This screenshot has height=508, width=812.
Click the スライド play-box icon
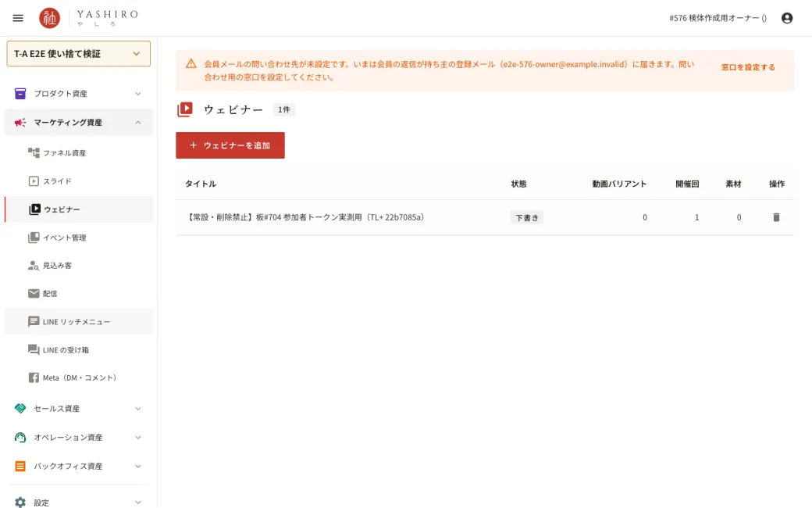click(x=34, y=181)
